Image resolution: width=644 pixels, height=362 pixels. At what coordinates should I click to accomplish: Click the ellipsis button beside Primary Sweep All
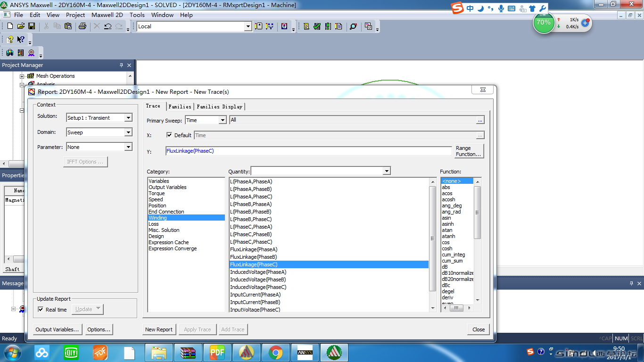(x=480, y=120)
